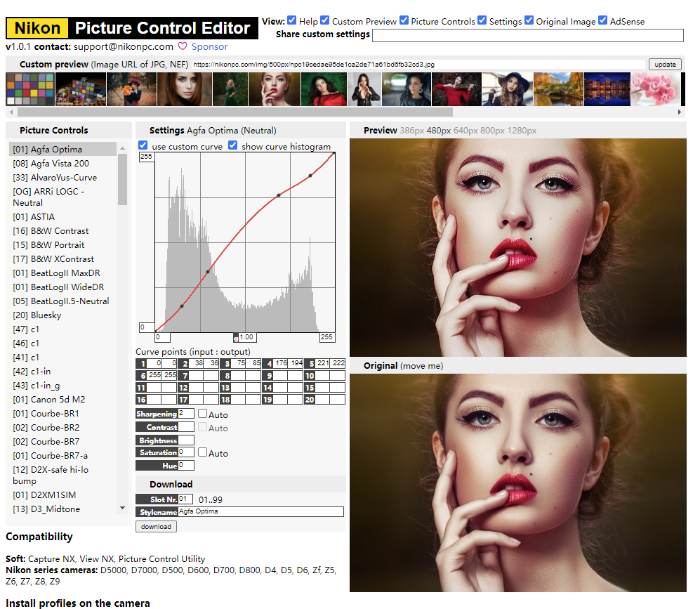Toggle the Original Image view checkbox

529,20
